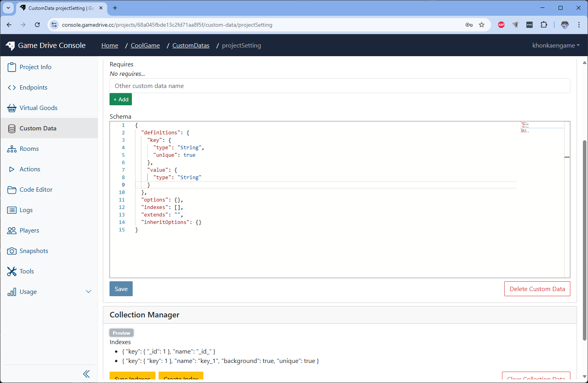Open the Code Editor

36,189
